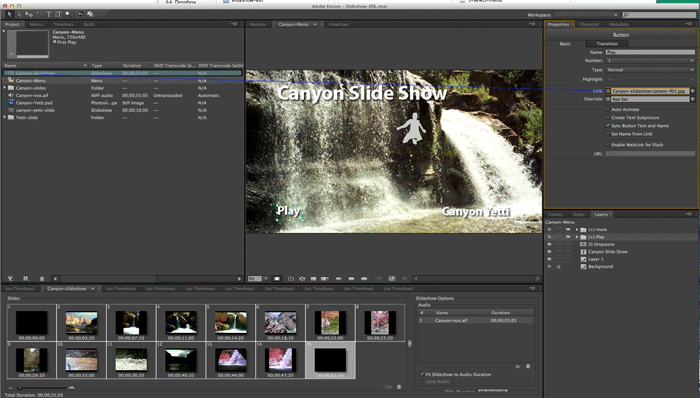
Task: Click the Override pick whip icon
Action: pyautogui.click(x=608, y=99)
